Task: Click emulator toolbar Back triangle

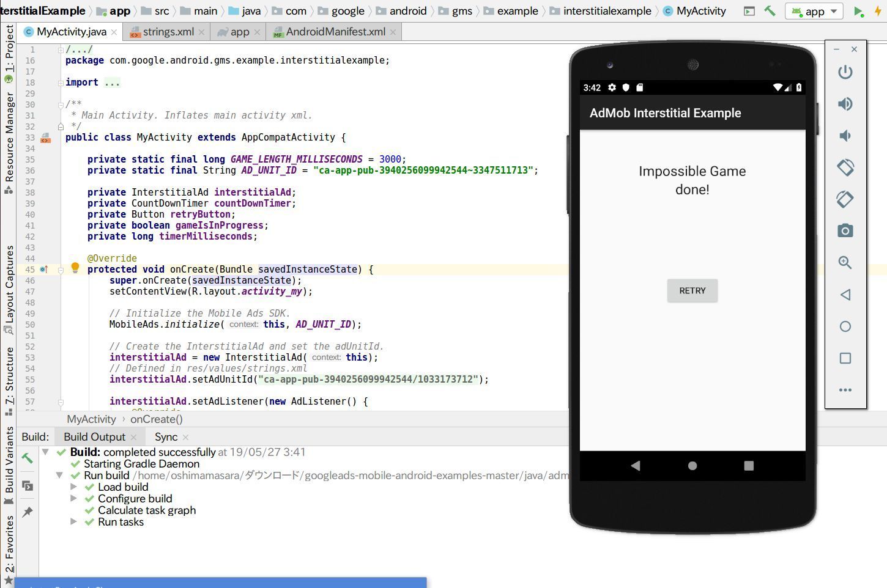Action: 845,295
